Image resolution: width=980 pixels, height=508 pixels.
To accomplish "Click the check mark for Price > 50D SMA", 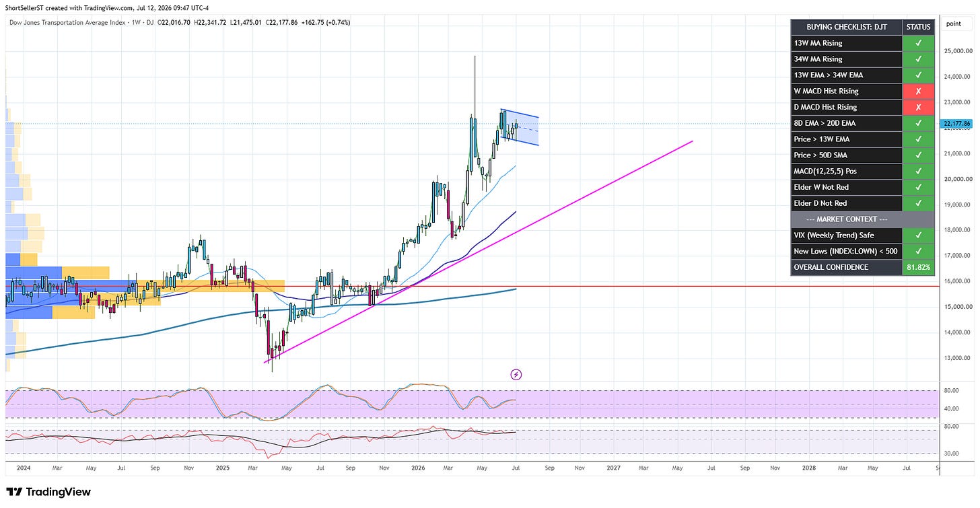I will (x=918, y=155).
